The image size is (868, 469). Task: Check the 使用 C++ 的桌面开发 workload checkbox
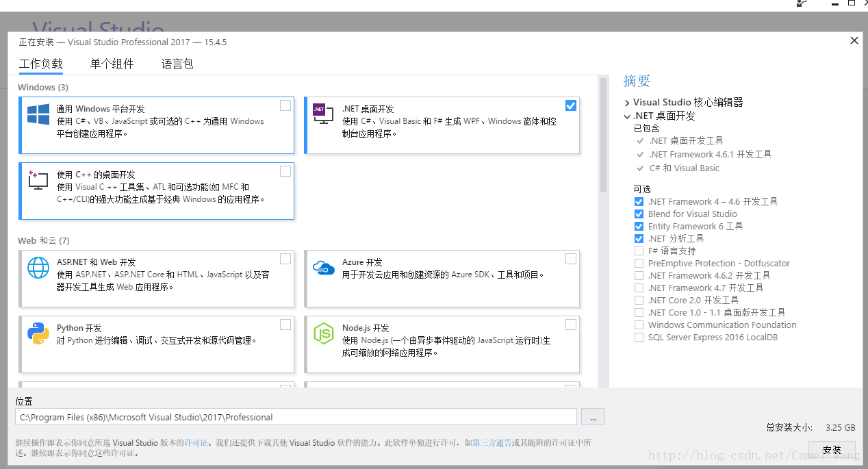click(285, 171)
